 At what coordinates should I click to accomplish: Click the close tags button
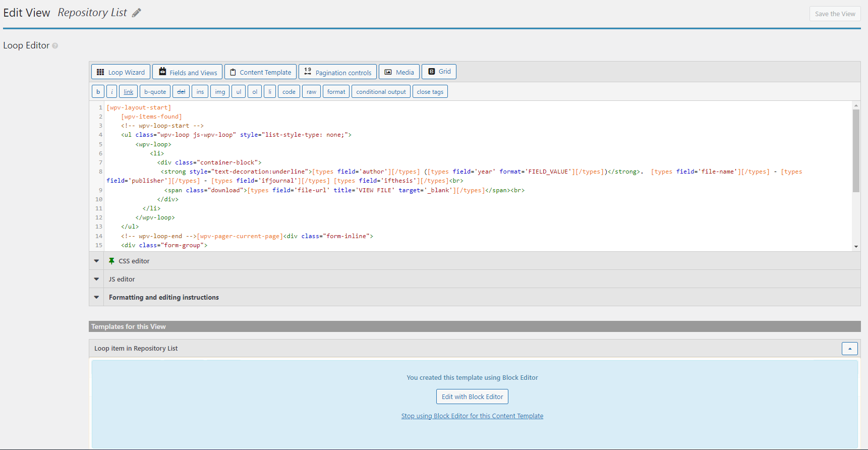430,92
